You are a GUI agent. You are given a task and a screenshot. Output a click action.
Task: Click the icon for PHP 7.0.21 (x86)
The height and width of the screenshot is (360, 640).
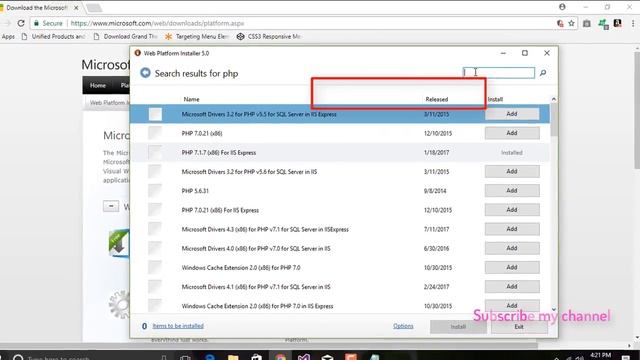[x=155, y=133]
